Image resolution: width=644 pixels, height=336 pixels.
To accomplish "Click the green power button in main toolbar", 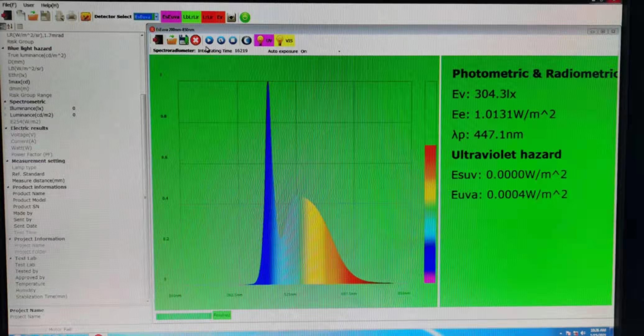I will point(245,17).
